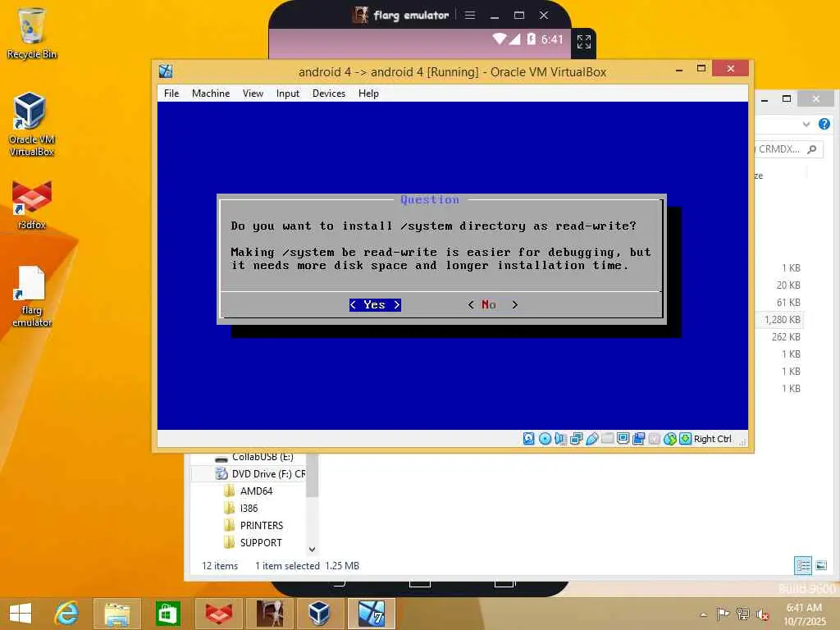Viewport: 840px width, 630px height.
Task: Open the Input menu in VirtualBox
Action: [288, 94]
